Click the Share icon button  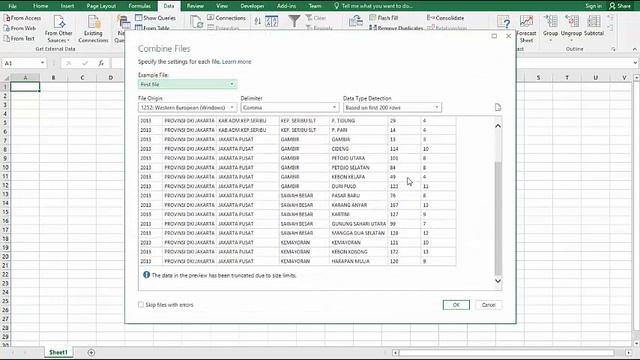click(x=620, y=6)
